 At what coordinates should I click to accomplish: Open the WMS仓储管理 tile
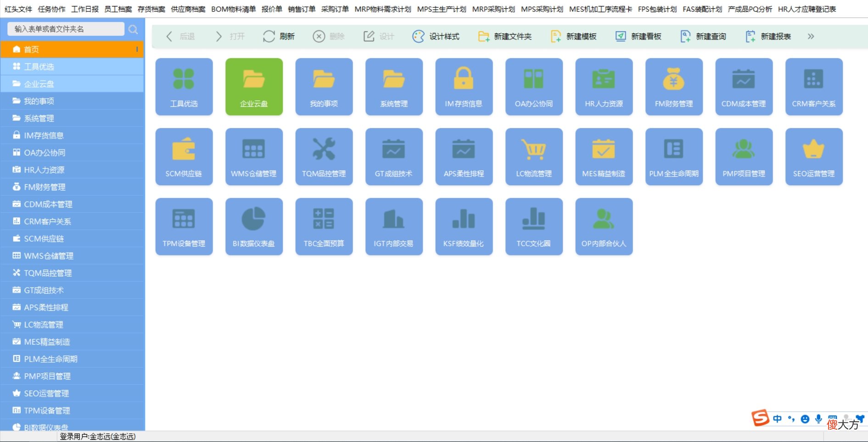pos(254,157)
